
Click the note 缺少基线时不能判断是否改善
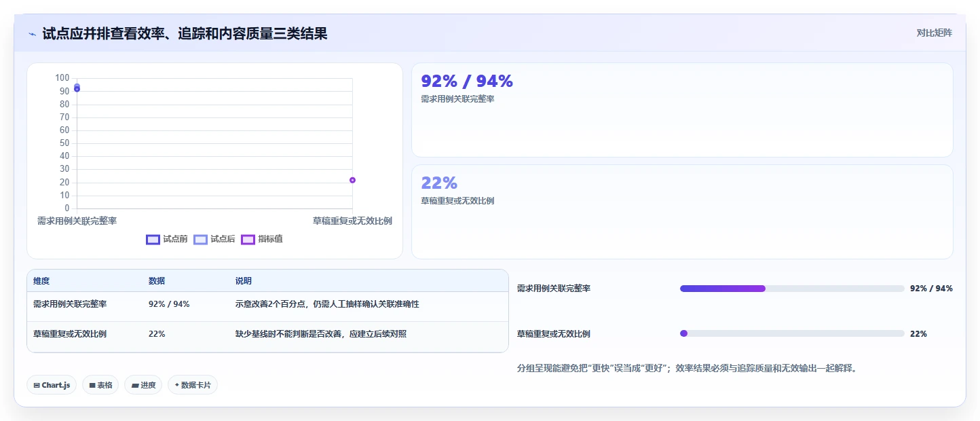pyautogui.click(x=321, y=334)
